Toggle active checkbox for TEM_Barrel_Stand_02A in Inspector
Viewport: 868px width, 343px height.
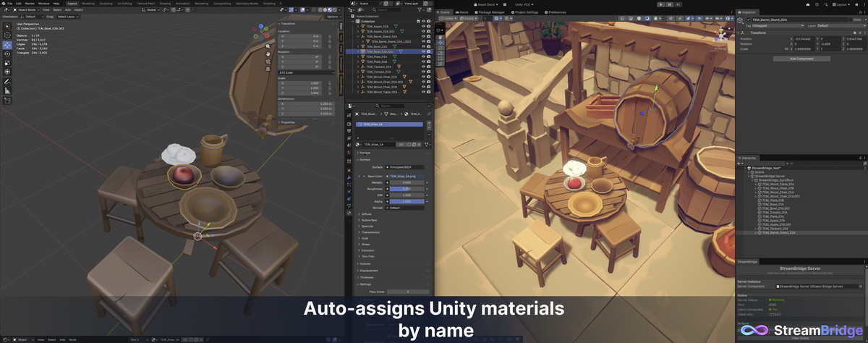(x=749, y=20)
